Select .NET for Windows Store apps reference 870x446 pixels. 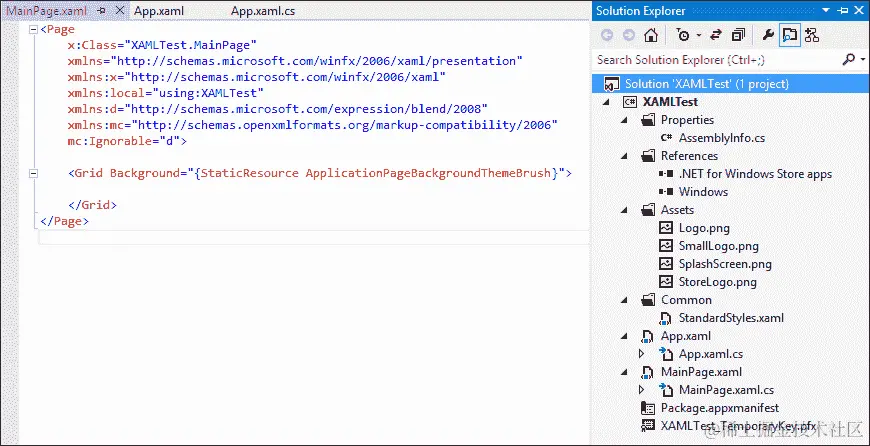[x=755, y=174]
